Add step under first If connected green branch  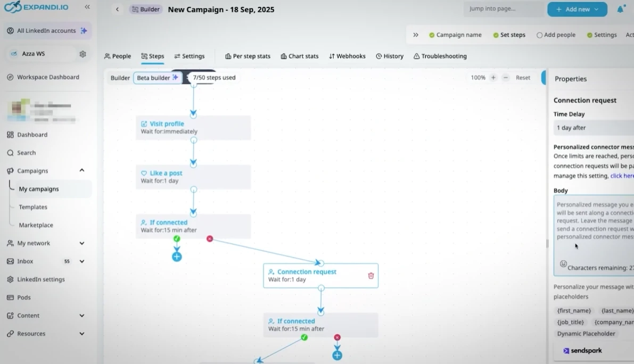[x=177, y=257]
